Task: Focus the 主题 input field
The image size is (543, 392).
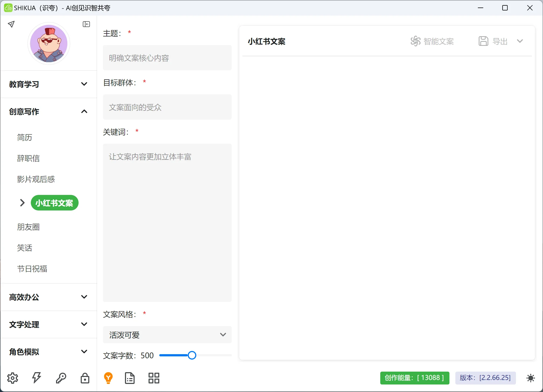Action: point(167,58)
